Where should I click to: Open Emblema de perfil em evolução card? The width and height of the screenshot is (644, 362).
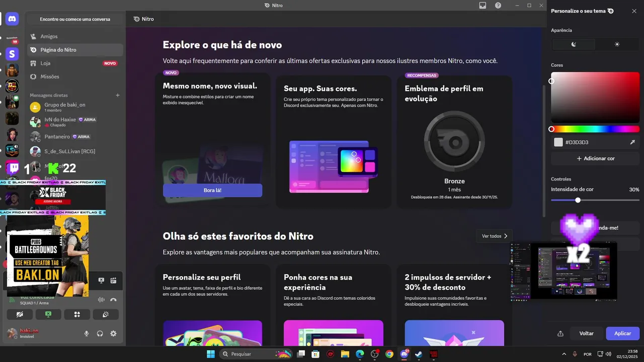454,141
